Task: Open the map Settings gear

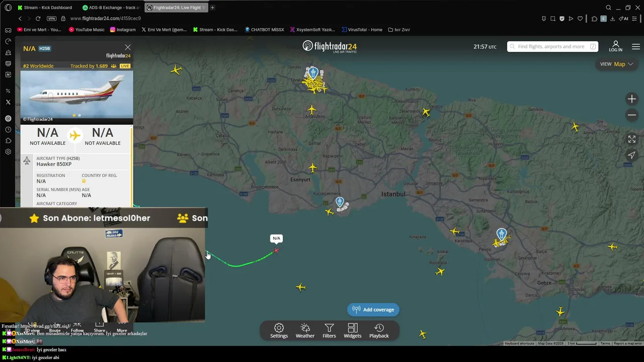Action: [x=279, y=331]
